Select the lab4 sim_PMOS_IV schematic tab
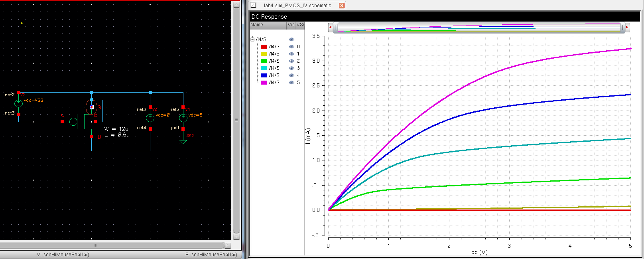 point(297,6)
